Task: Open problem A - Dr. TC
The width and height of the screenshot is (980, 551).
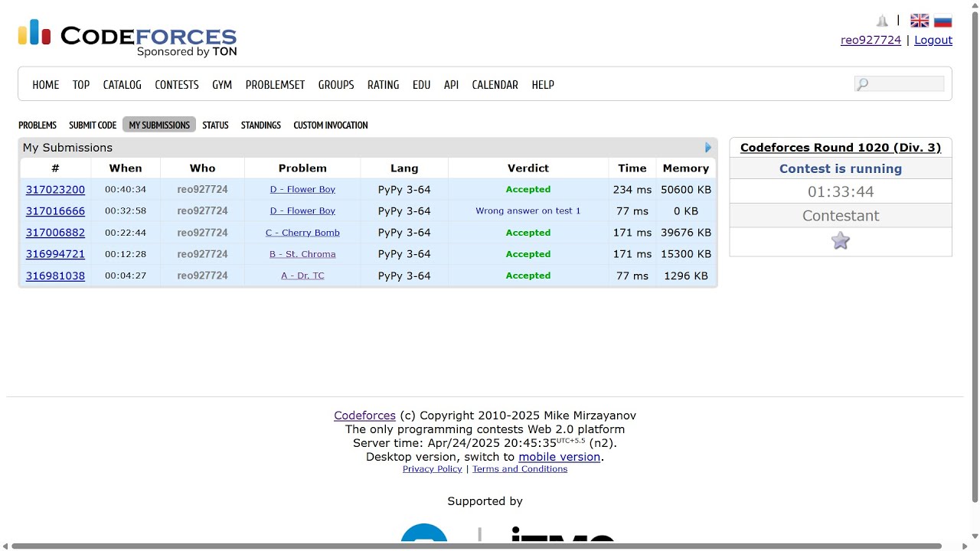Action: (302, 275)
